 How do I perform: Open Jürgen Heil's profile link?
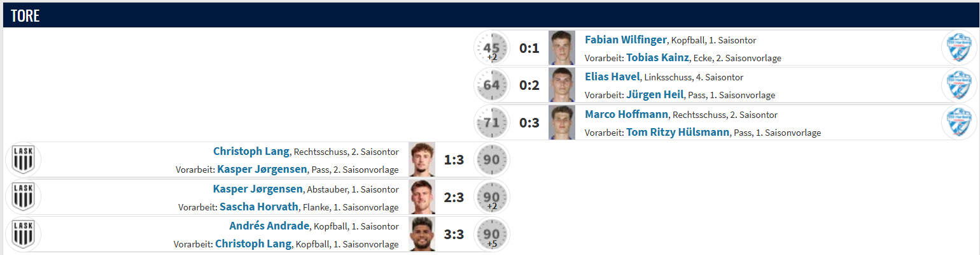pyautogui.click(x=655, y=94)
